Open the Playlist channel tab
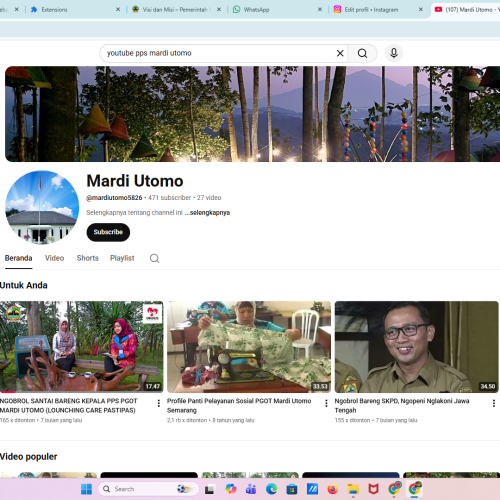 click(x=122, y=258)
